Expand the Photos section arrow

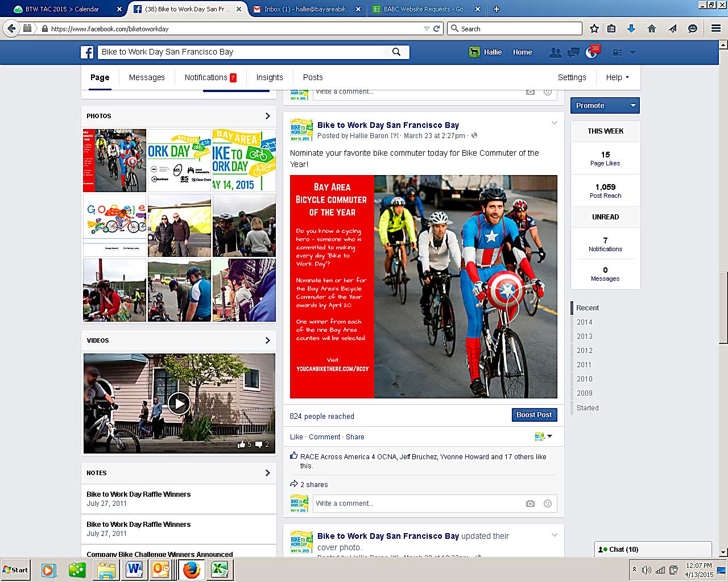point(267,116)
